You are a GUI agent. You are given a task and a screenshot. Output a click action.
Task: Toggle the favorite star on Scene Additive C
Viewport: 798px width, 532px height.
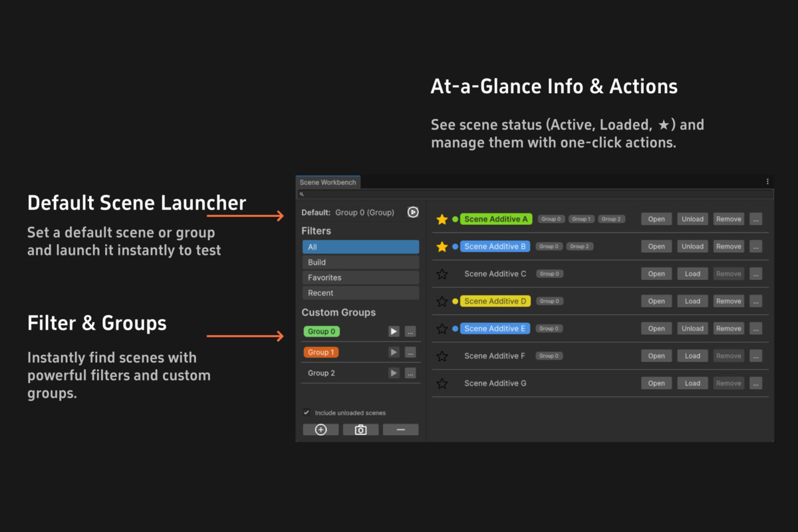coord(442,273)
